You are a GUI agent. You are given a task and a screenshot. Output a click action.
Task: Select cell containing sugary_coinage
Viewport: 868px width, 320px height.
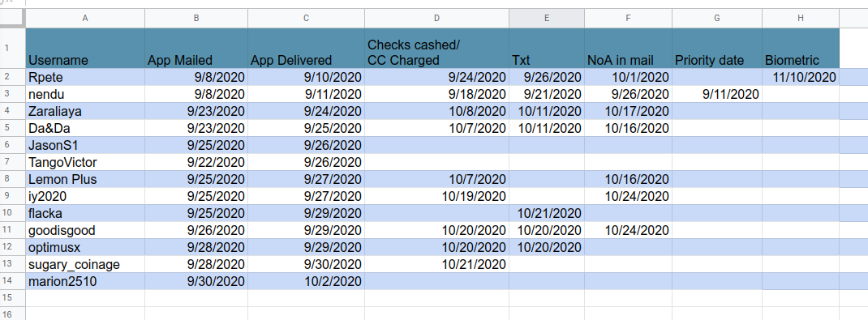[85, 264]
